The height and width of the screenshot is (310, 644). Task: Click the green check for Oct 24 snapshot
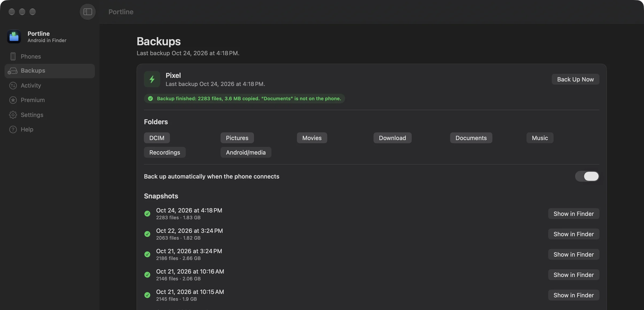click(147, 214)
